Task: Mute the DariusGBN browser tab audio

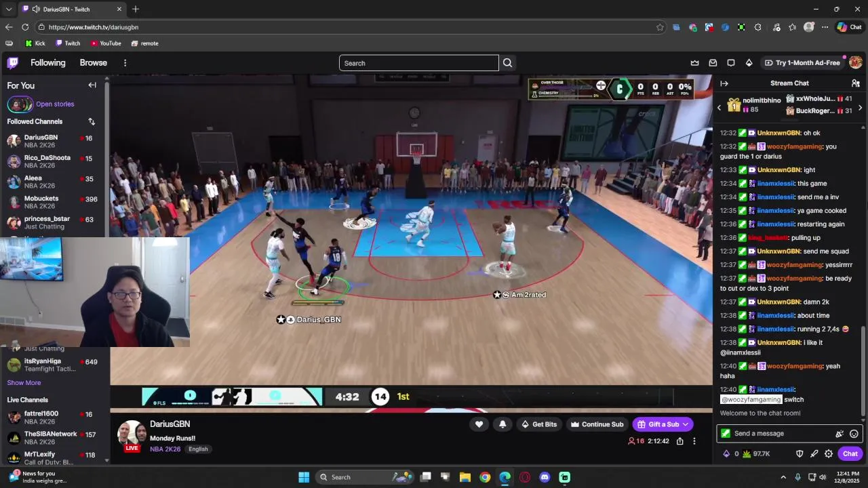Action: [35, 9]
